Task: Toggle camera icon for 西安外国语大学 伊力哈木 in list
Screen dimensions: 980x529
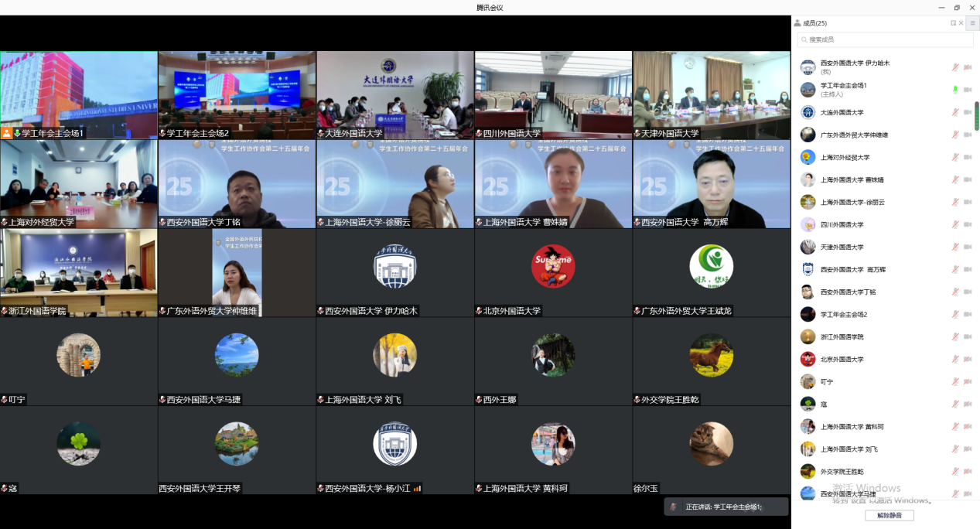Action: 967,67
